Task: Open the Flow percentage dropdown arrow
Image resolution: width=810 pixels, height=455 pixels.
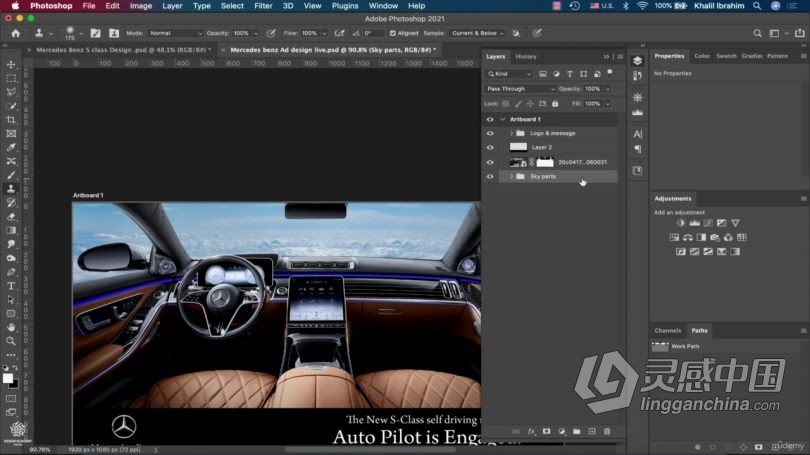Action: click(x=324, y=33)
